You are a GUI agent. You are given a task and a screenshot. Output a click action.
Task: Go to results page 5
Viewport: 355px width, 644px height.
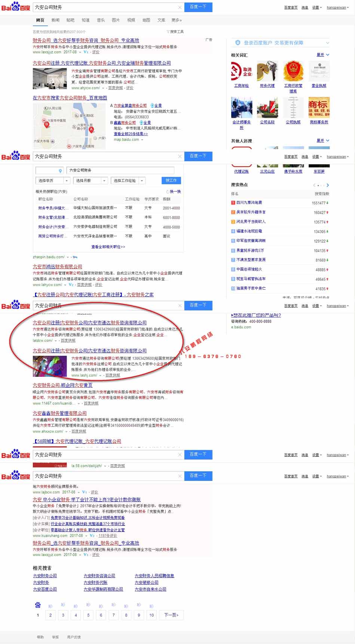point(88,615)
